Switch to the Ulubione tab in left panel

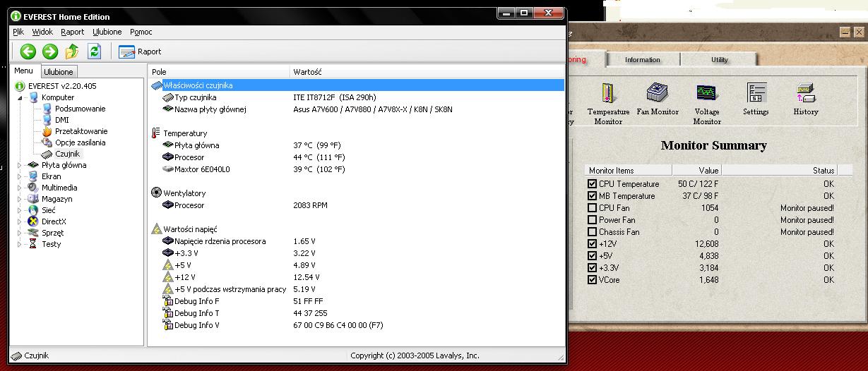point(58,71)
